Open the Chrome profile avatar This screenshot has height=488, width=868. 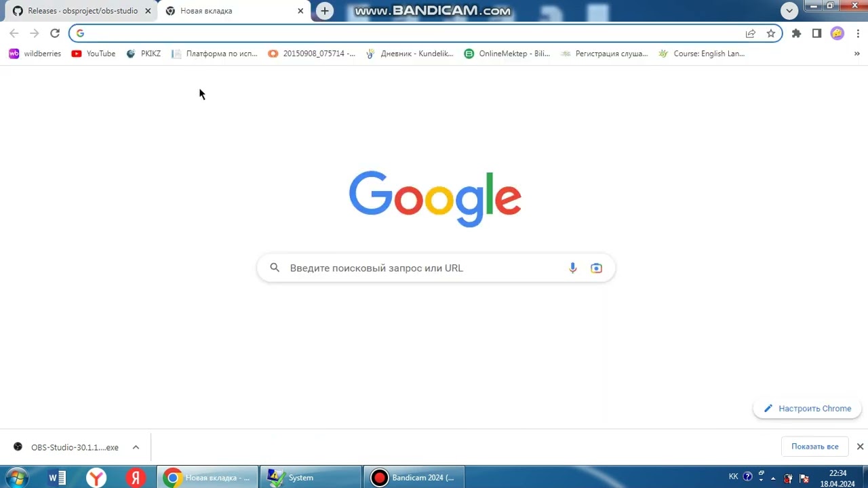[837, 33]
